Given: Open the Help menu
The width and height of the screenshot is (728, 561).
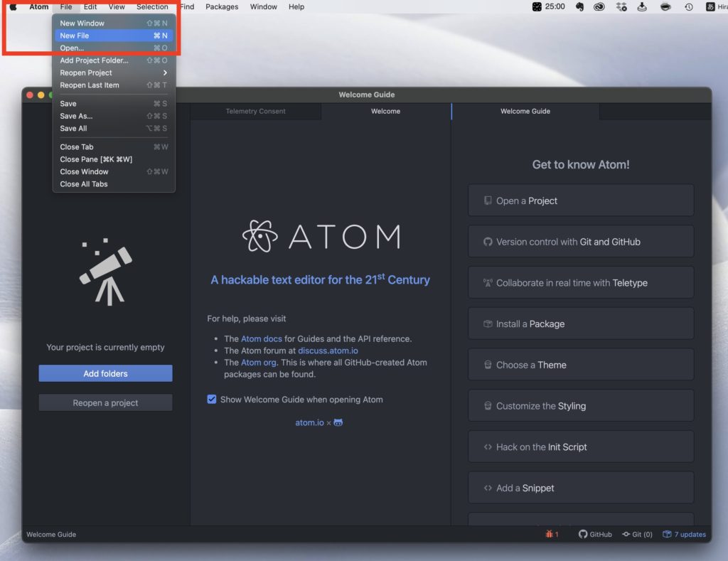Looking at the screenshot, I should click(x=296, y=7).
